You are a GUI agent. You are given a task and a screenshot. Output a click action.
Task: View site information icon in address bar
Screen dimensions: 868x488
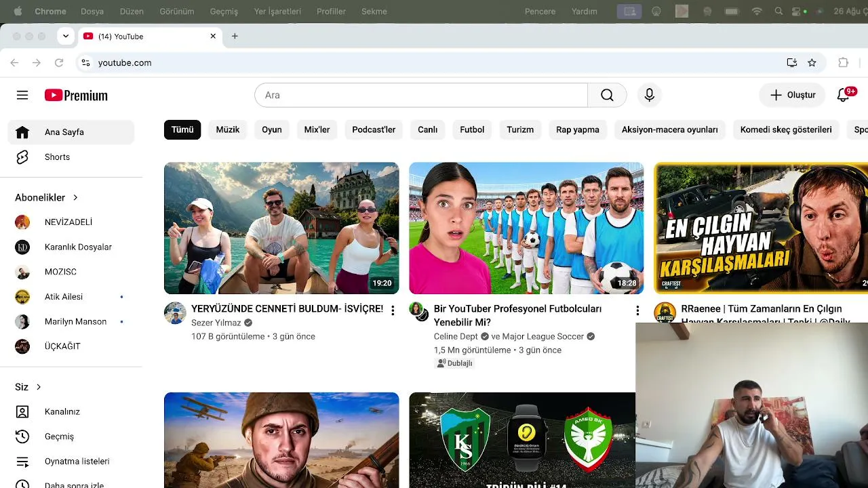tap(85, 63)
